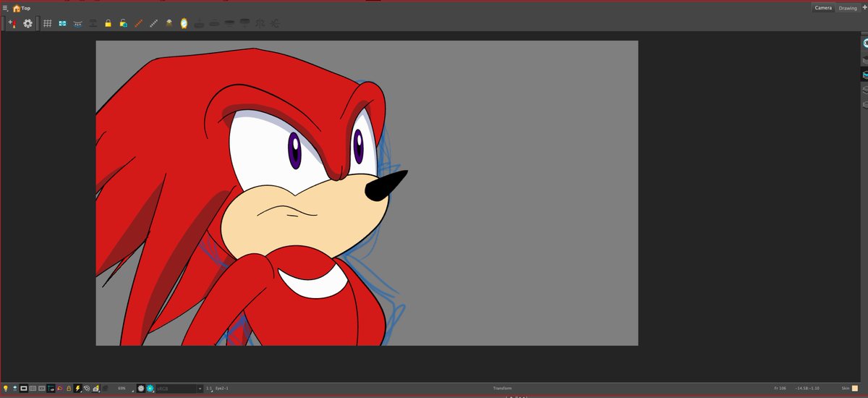Viewport: 868px width, 398px height.
Task: Click the second greyed disc layer icon
Action: (x=214, y=23)
